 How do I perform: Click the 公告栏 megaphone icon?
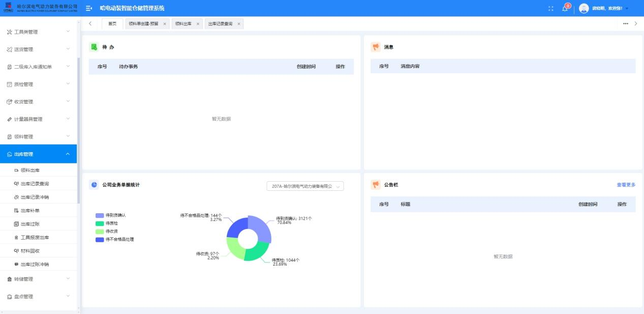[x=376, y=185]
